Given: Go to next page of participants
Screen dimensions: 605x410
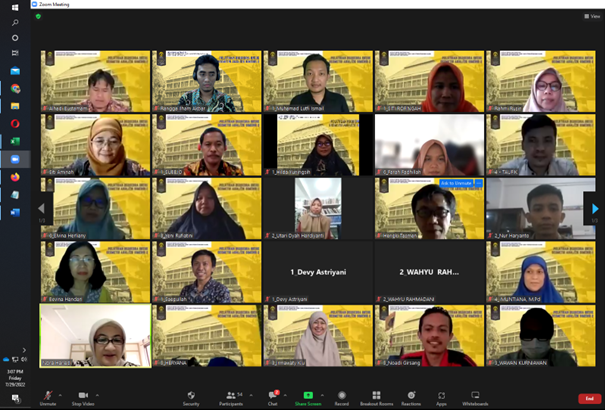Looking at the screenshot, I should click(x=595, y=209).
